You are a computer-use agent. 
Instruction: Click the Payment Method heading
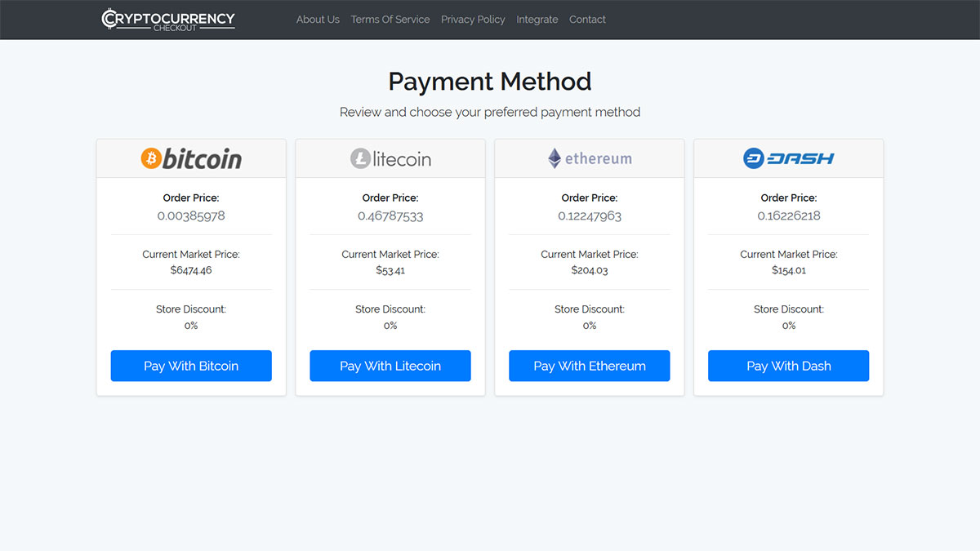tap(490, 82)
